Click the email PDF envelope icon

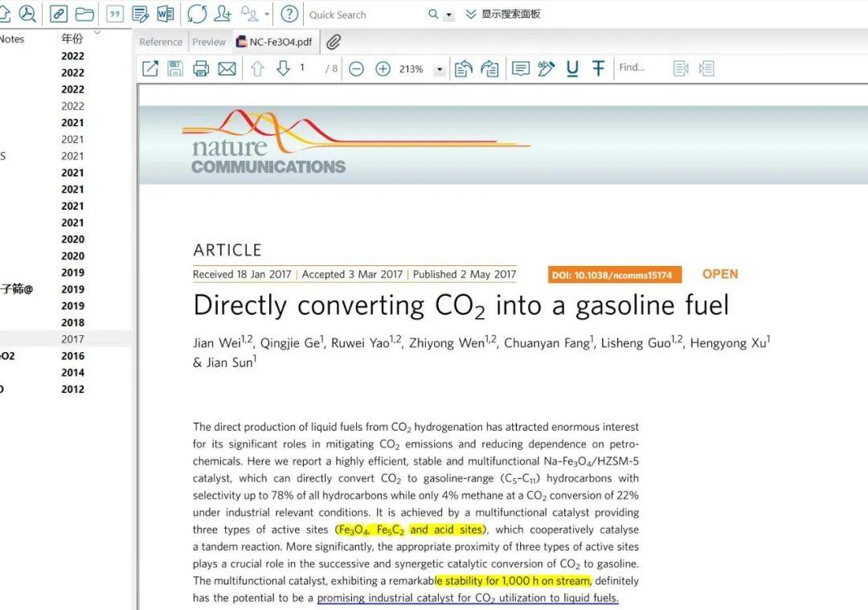227,68
